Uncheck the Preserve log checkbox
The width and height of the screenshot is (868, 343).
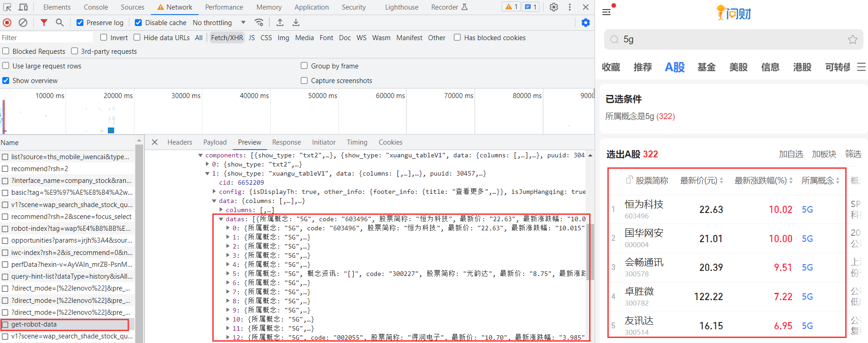pos(80,23)
